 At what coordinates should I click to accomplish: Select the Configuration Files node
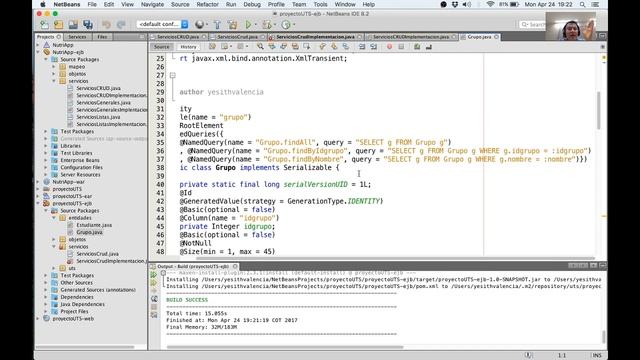[x=81, y=167]
